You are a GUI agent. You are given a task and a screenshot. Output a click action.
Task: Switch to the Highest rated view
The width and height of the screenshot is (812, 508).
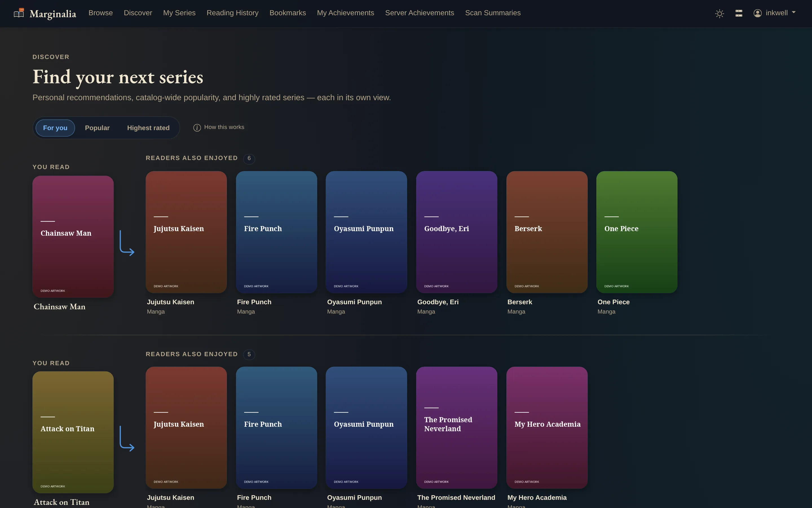point(148,128)
